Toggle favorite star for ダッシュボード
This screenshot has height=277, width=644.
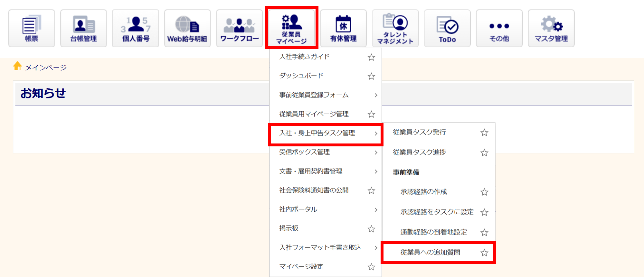(x=371, y=76)
